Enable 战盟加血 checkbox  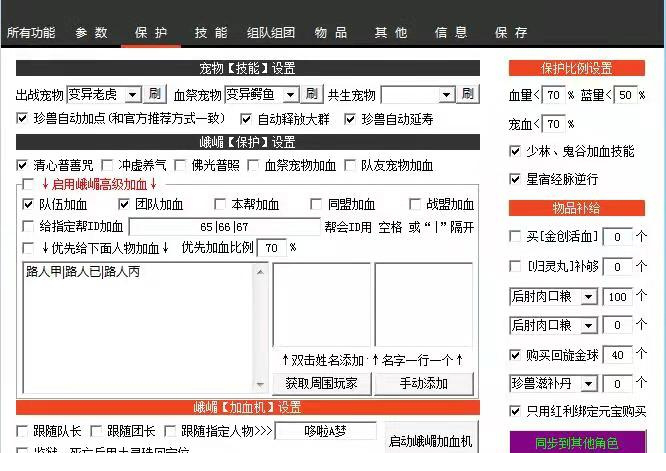415,205
